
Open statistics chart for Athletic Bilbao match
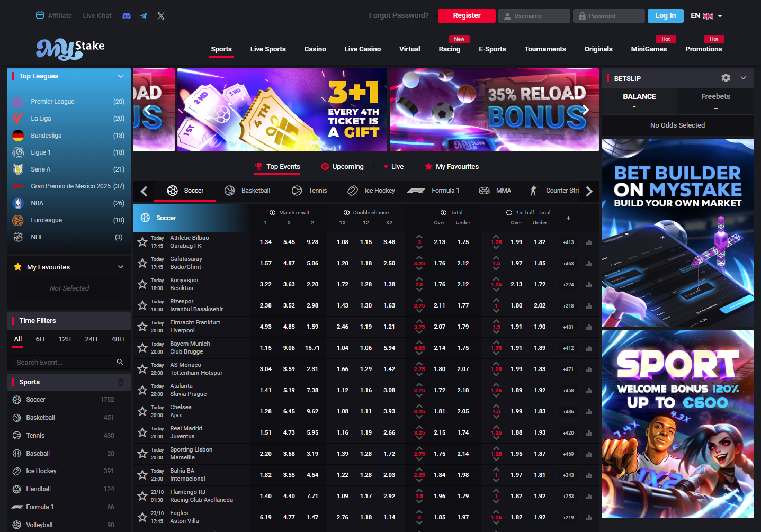coord(589,242)
